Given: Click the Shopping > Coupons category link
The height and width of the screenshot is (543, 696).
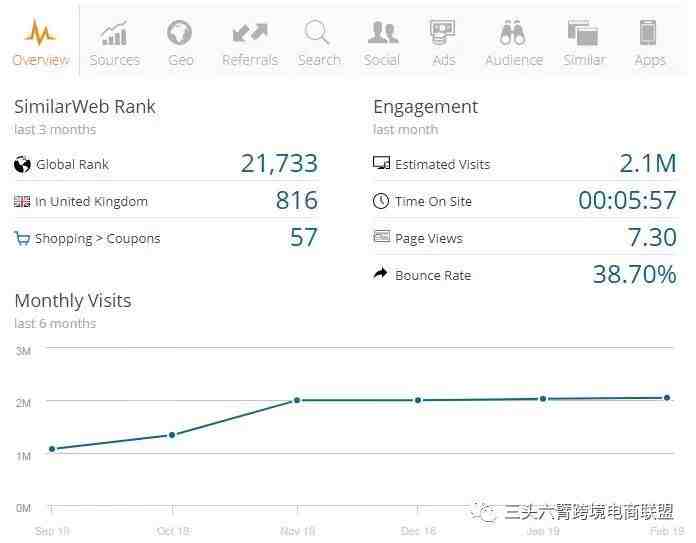Looking at the screenshot, I should (98, 239).
